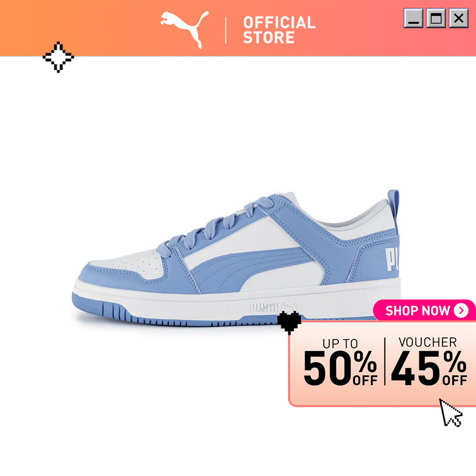
Task: Click the retro minimize window button
Action: coord(413,18)
